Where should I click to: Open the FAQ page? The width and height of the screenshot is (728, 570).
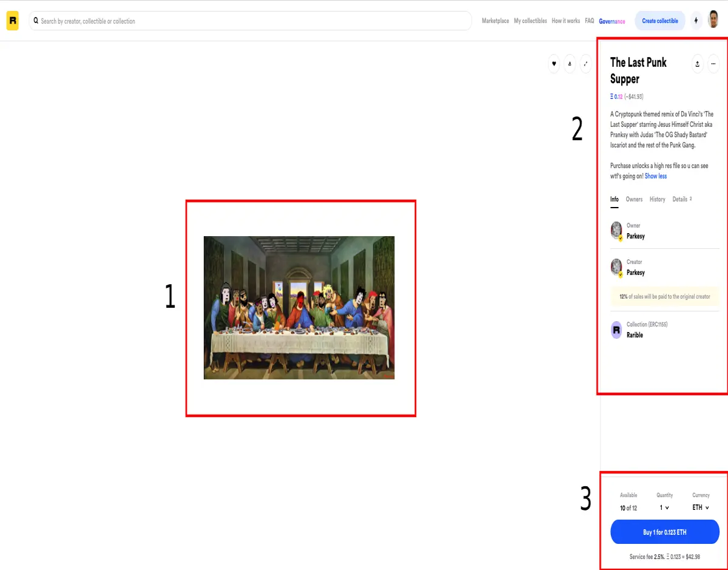point(590,21)
